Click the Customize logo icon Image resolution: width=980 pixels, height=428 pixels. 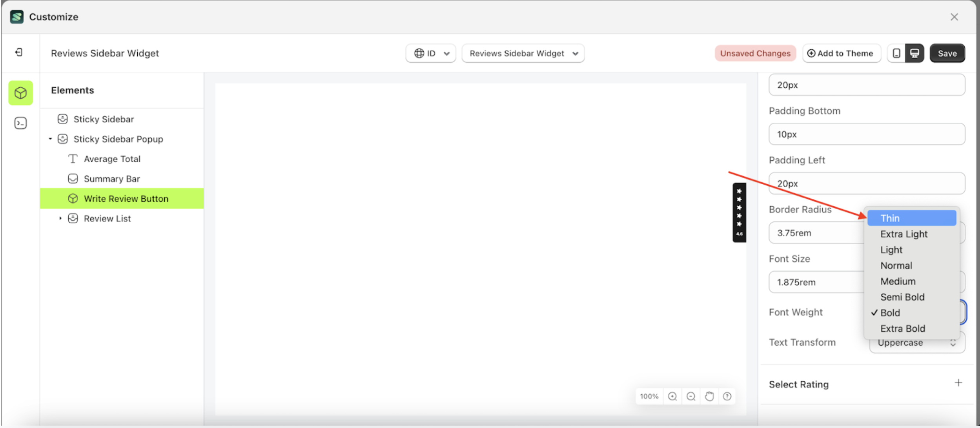[x=16, y=16]
